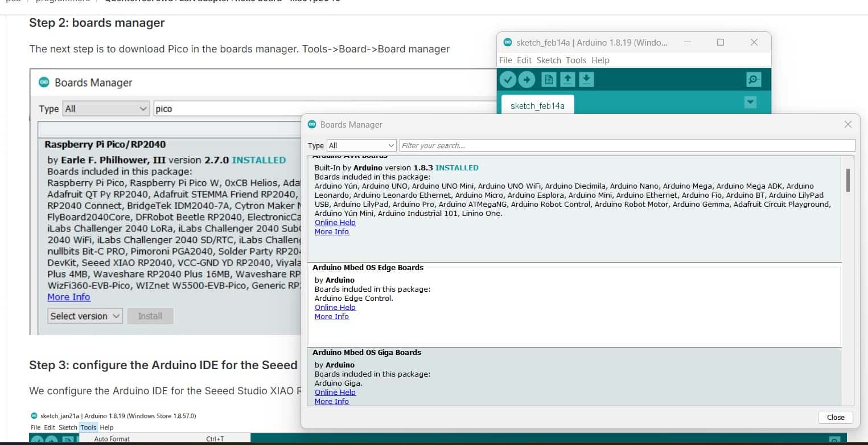Select the Arduino Mbed OS Edge Boards entry title
The height and width of the screenshot is (445, 868).
(x=368, y=267)
